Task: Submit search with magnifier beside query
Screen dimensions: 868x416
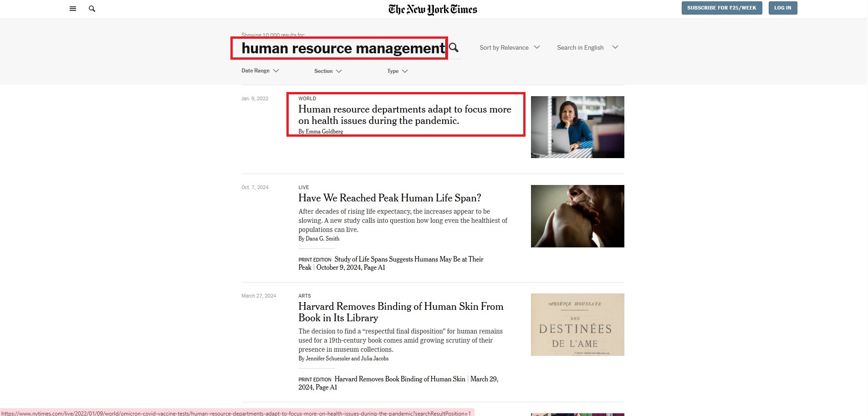Action: tap(454, 47)
